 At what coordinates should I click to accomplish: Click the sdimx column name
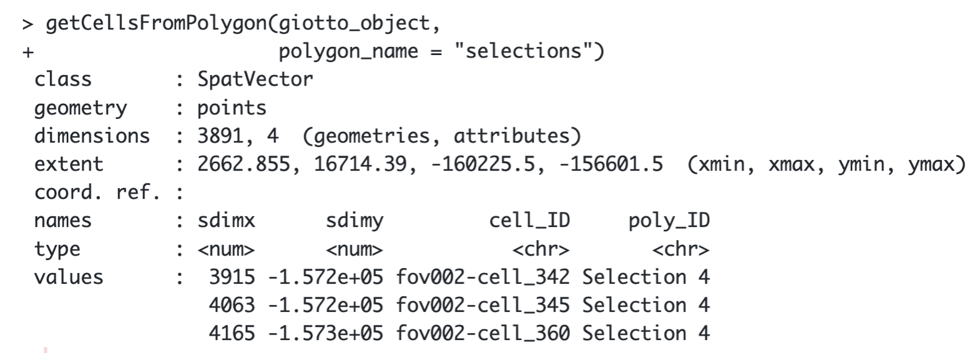point(226,220)
